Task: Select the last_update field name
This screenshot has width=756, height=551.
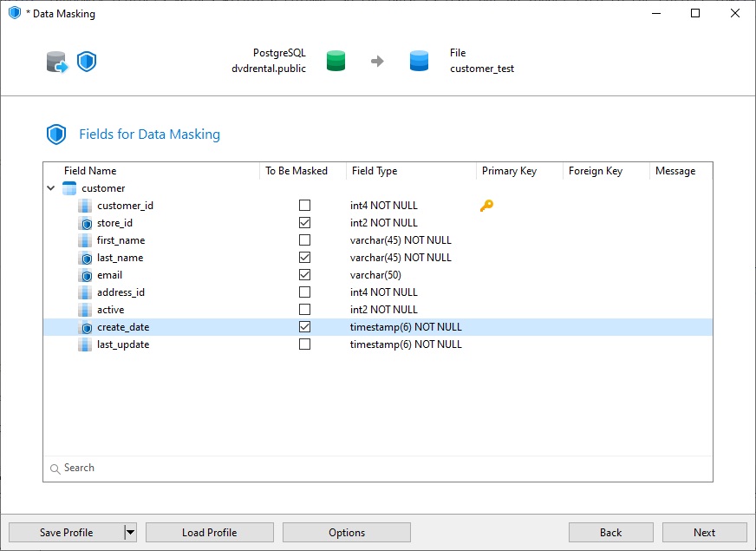Action: (x=123, y=344)
